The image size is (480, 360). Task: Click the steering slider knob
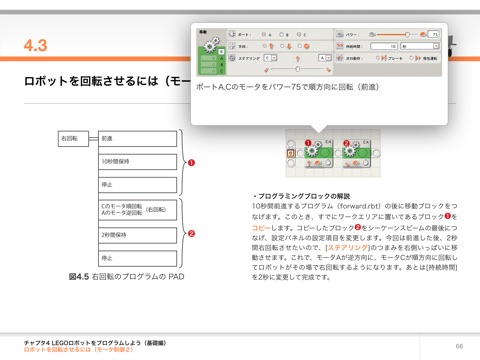click(298, 69)
